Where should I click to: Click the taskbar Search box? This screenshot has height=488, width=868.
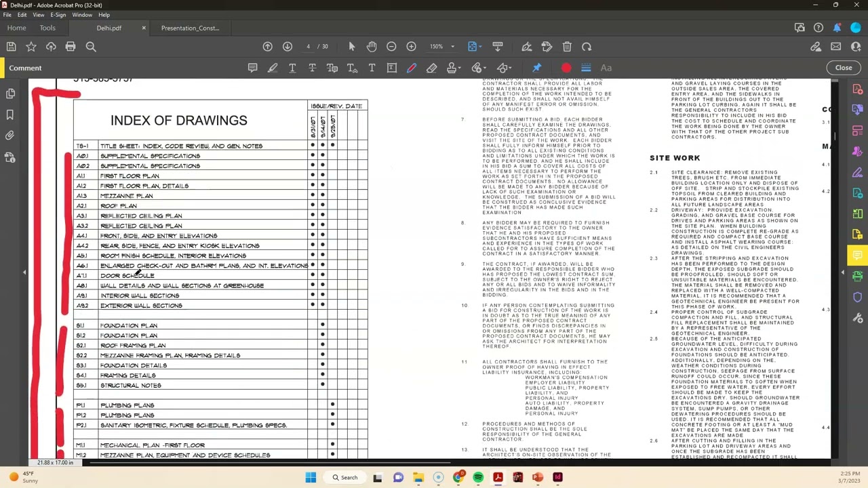[344, 477]
